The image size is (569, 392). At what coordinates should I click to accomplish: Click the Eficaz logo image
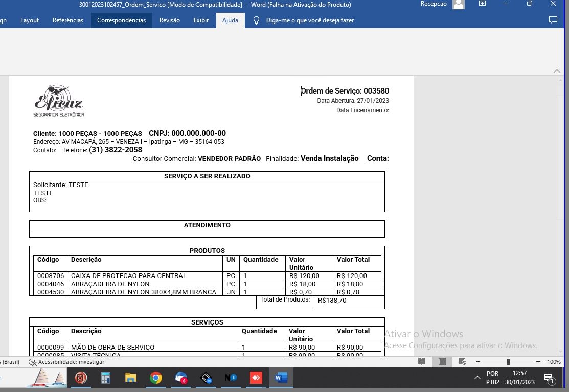click(59, 101)
